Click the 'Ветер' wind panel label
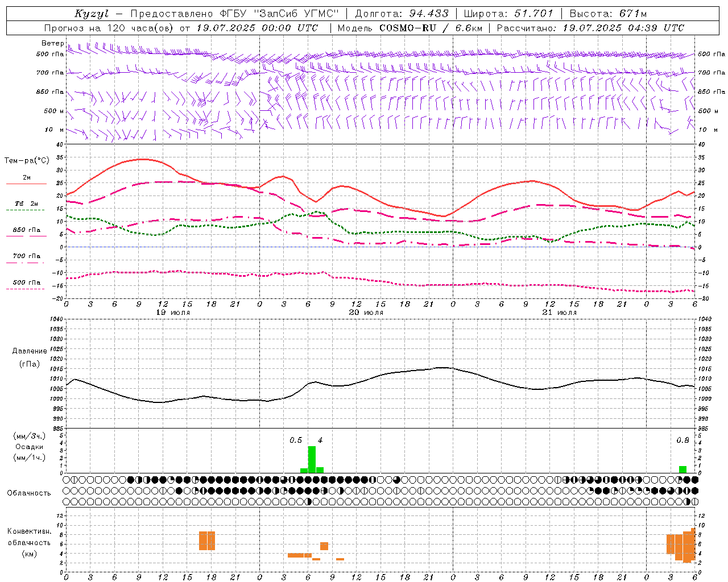Image resolution: width=728 pixels, height=582 pixels. [x=52, y=43]
